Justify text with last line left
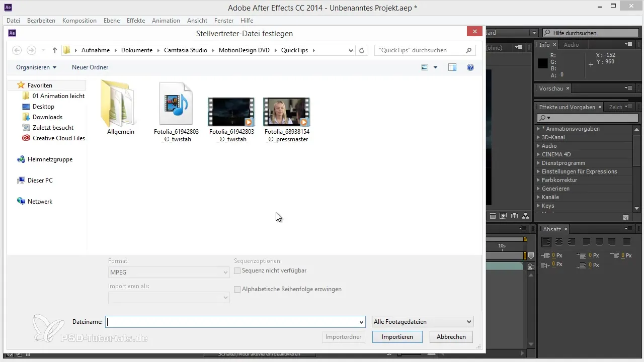Image resolution: width=644 pixels, height=362 pixels. tap(587, 242)
